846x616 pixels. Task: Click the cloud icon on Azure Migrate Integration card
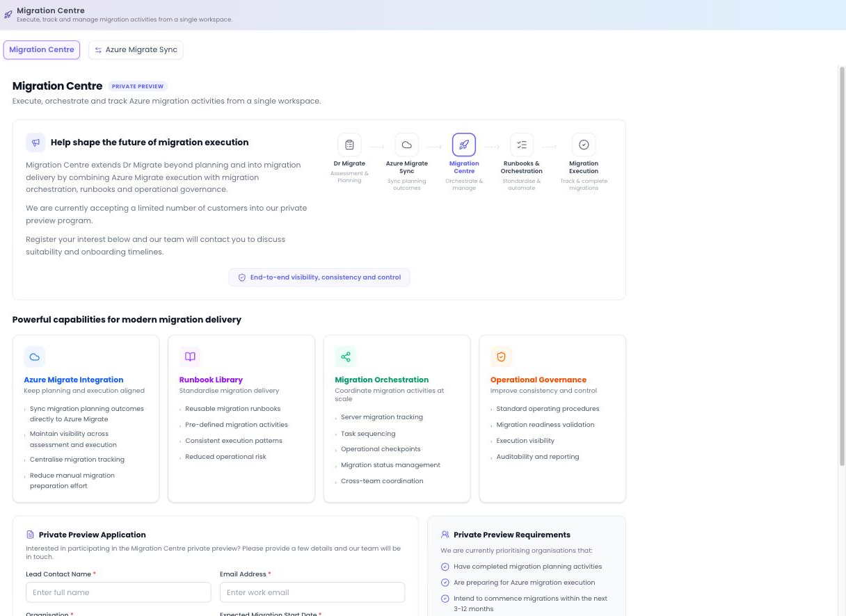click(x=35, y=357)
